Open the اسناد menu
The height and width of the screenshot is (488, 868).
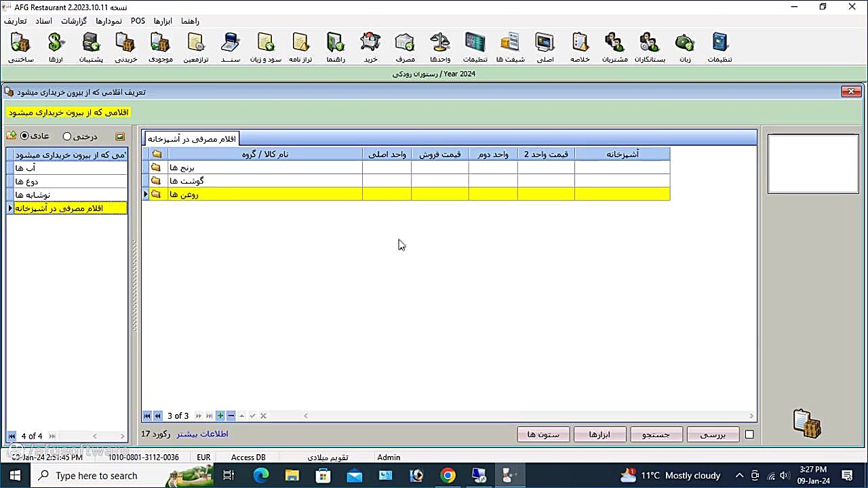tap(44, 21)
